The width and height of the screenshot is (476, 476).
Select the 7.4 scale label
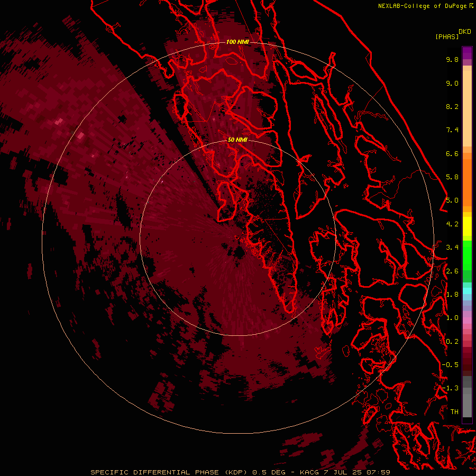click(x=452, y=130)
